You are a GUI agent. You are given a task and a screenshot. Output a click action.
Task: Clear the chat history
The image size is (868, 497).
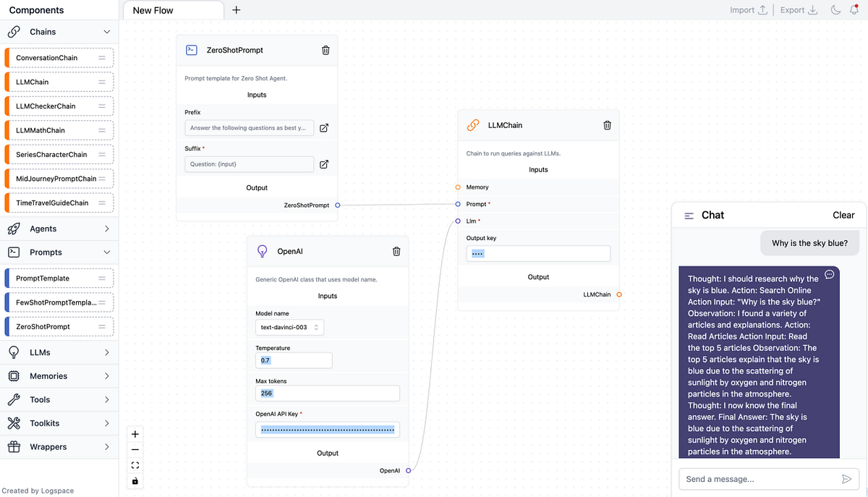tap(843, 215)
